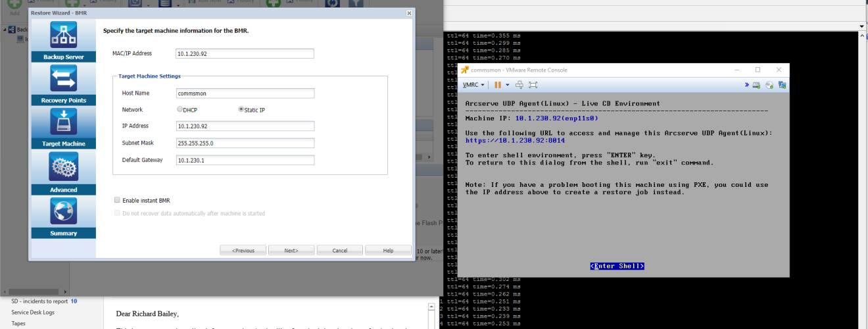Viewport: 868px width, 329px height.
Task: Click the Host Name field
Action: [245, 93]
